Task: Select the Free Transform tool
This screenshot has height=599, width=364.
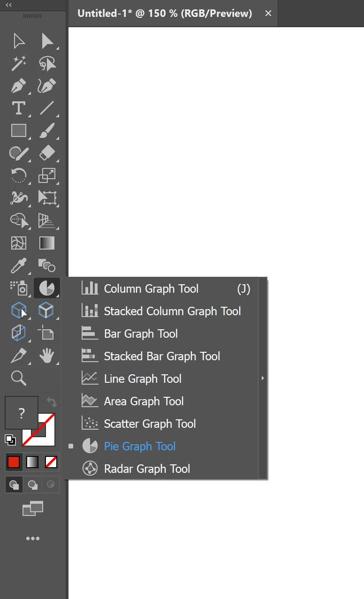Action: (x=47, y=198)
